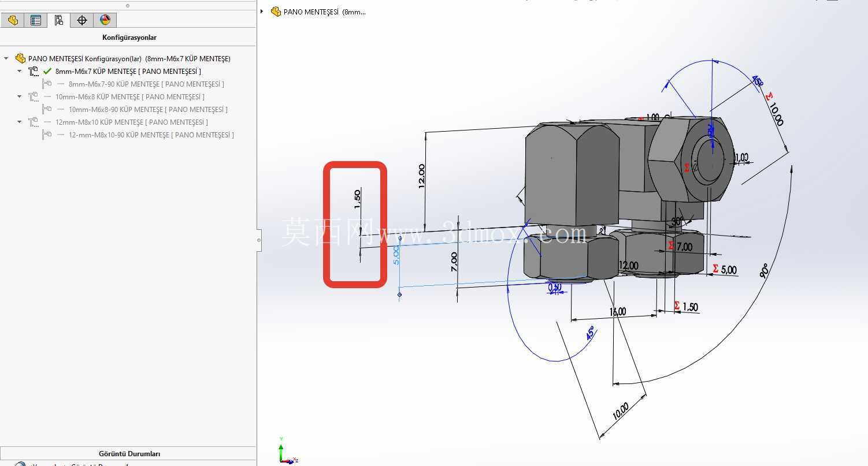Click the 8mm-M6x7-90 derived configuration icon
This screenshot has height=466, width=868.
tap(47, 84)
